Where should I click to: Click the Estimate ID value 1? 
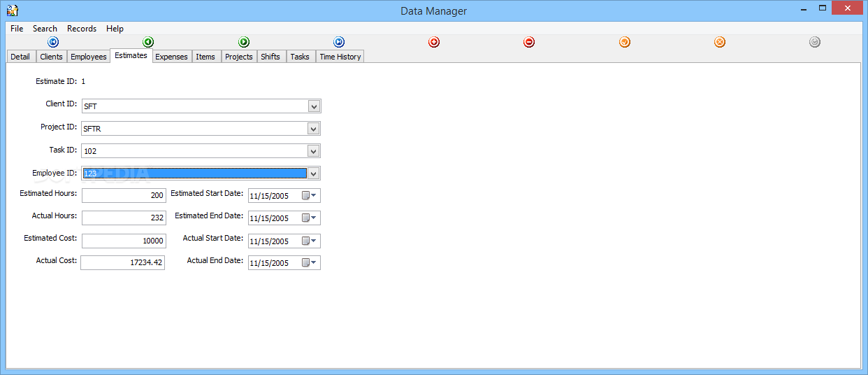[83, 81]
